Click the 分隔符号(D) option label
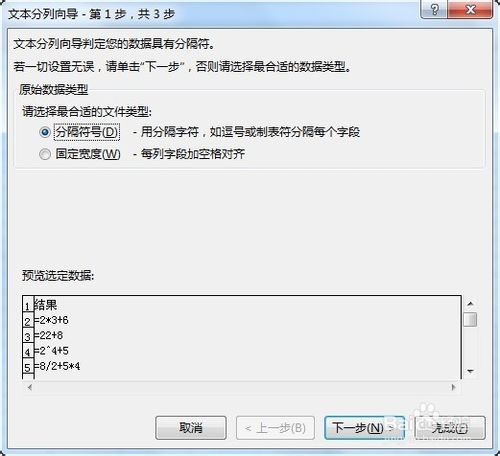 (x=87, y=132)
